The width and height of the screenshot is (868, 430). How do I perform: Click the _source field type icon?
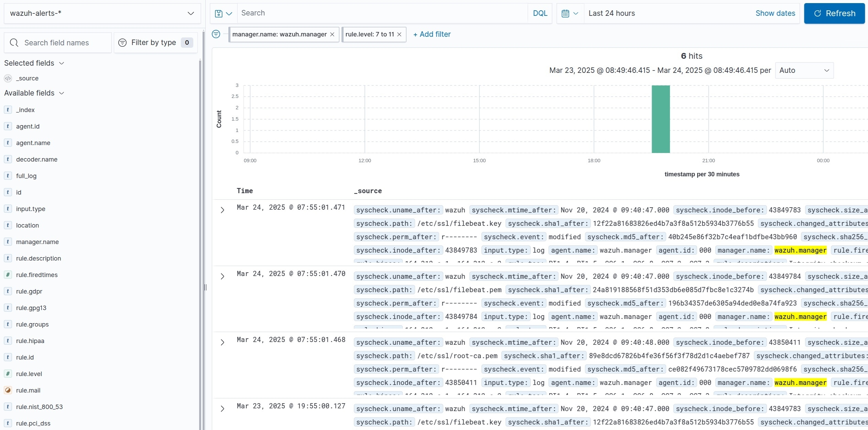[8, 78]
